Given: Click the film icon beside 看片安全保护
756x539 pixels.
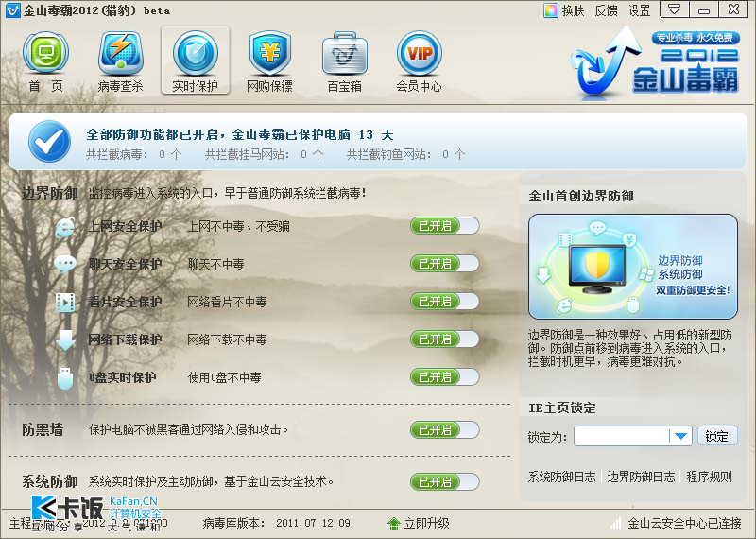Looking at the screenshot, I should pyautogui.click(x=65, y=303).
